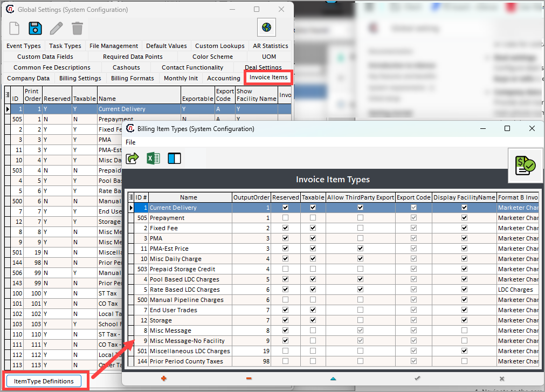This screenshot has width=545, height=392.
Task: Click the ItemType Definitions button
Action: 44,381
